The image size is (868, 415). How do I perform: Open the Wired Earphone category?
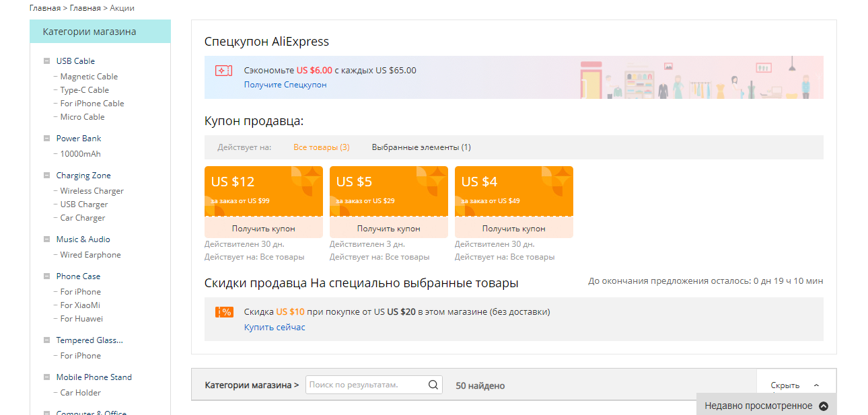(91, 255)
